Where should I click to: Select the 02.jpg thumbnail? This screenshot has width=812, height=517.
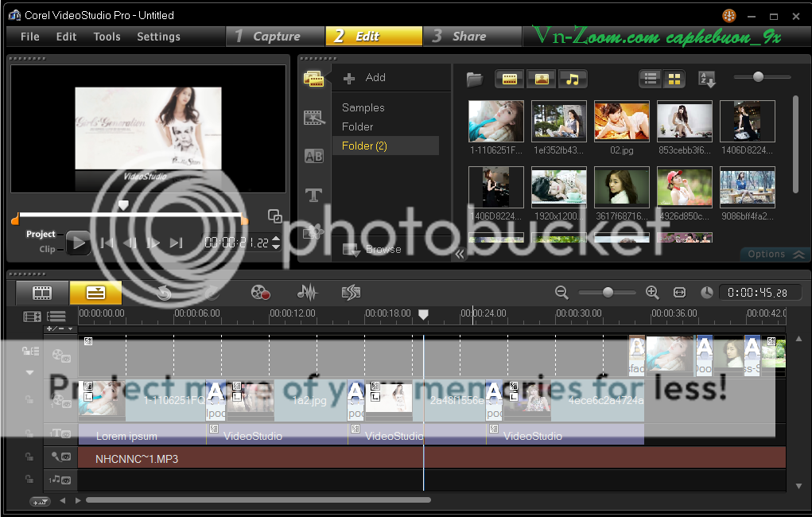(x=621, y=121)
